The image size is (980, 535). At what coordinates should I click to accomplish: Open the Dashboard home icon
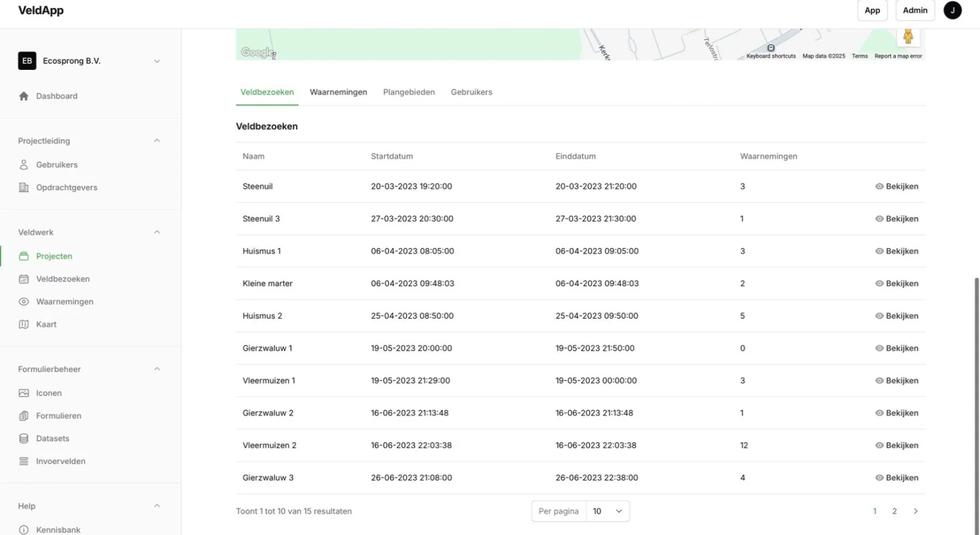click(x=24, y=96)
